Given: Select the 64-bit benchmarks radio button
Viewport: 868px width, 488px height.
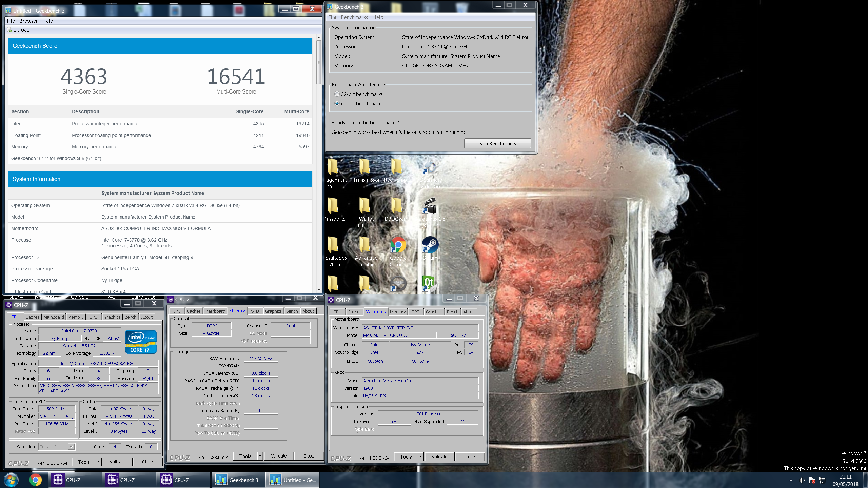Looking at the screenshot, I should tap(337, 103).
